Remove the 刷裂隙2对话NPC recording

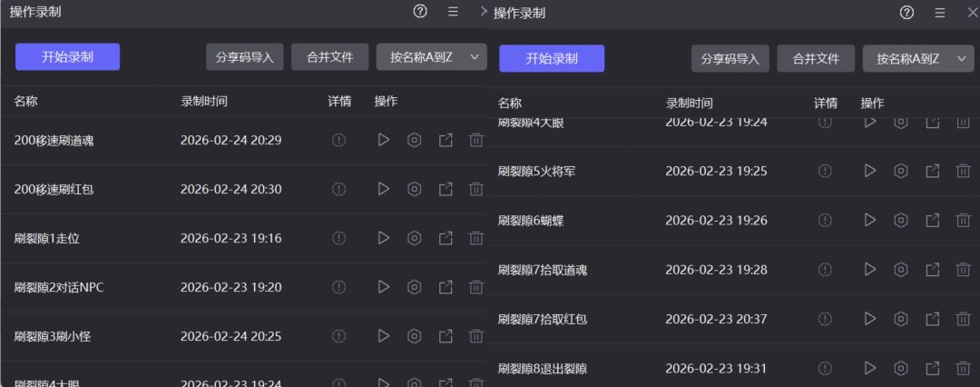click(476, 287)
